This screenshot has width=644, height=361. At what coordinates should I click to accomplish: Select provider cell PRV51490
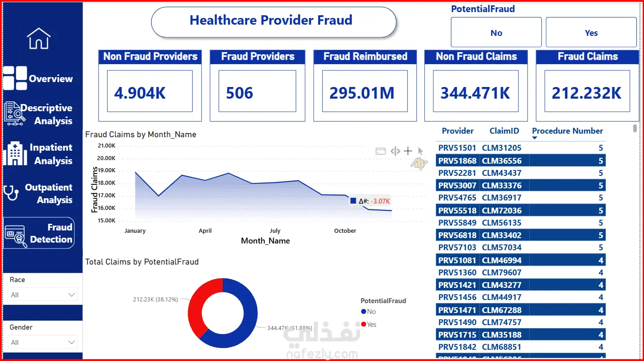457,322
